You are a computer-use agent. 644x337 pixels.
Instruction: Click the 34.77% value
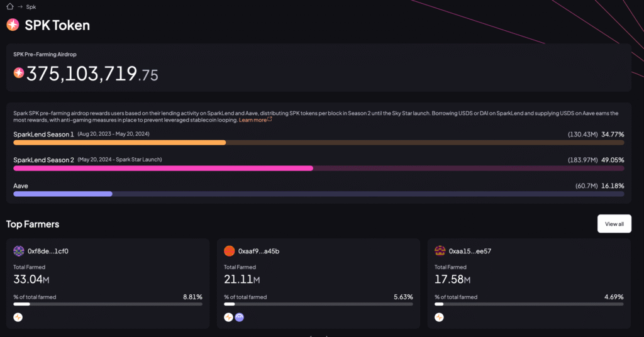[613, 134]
